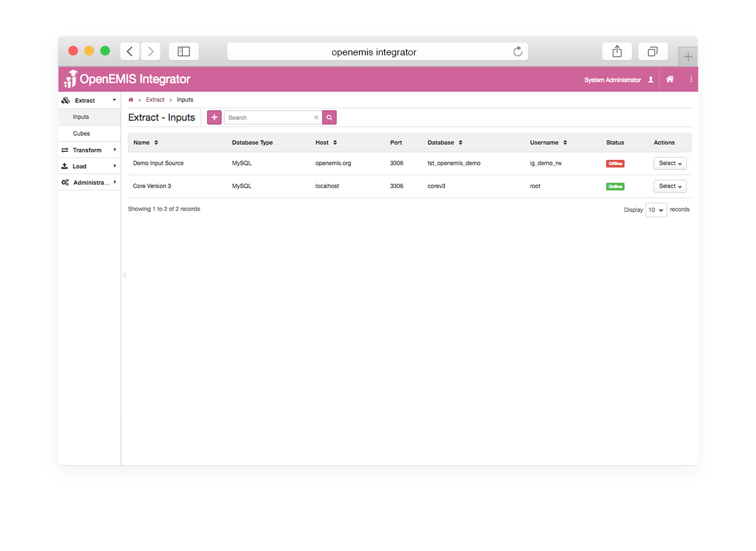Open the Display 10 records dropdown
Screen dimensions: 756x551
tap(656, 210)
